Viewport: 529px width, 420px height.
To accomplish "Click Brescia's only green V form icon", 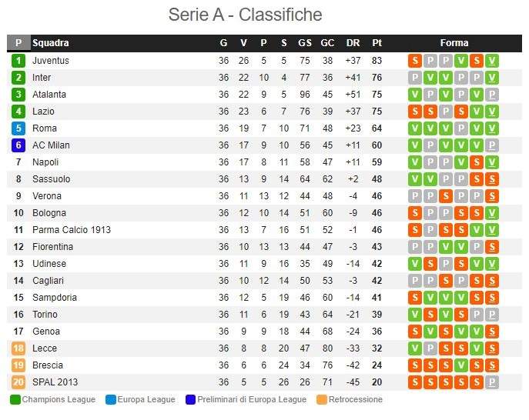I will point(460,365).
